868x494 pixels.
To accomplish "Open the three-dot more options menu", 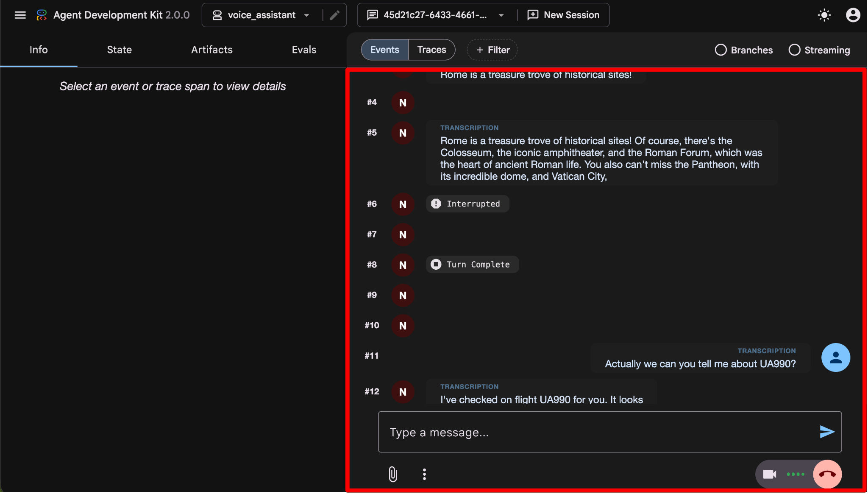I will [424, 474].
